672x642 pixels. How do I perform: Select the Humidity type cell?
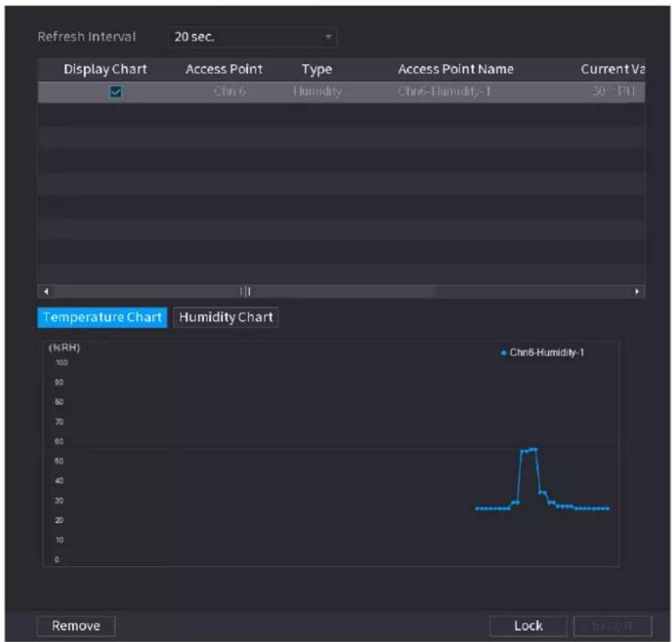[317, 91]
